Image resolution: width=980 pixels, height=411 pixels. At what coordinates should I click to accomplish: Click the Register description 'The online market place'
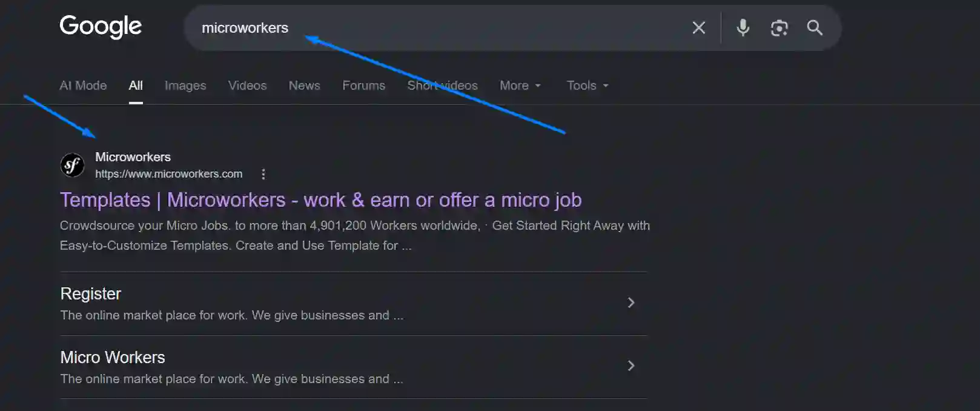(x=231, y=315)
